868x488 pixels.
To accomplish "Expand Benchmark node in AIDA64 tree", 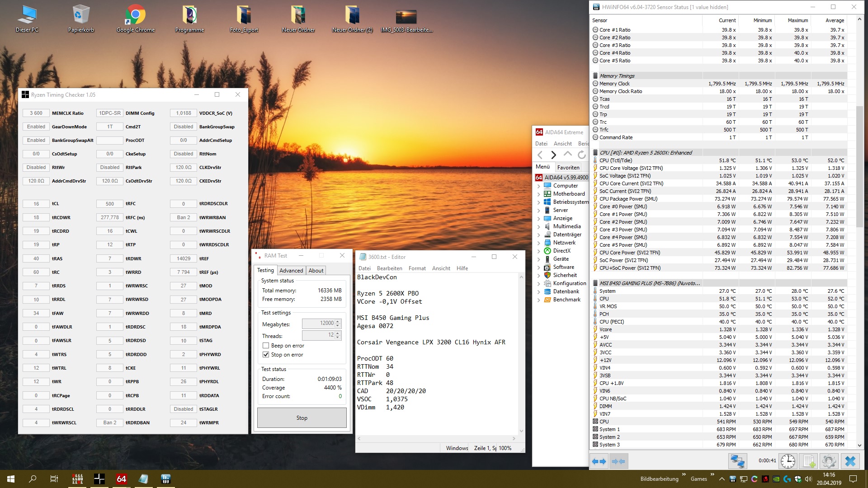I will pyautogui.click(x=538, y=300).
